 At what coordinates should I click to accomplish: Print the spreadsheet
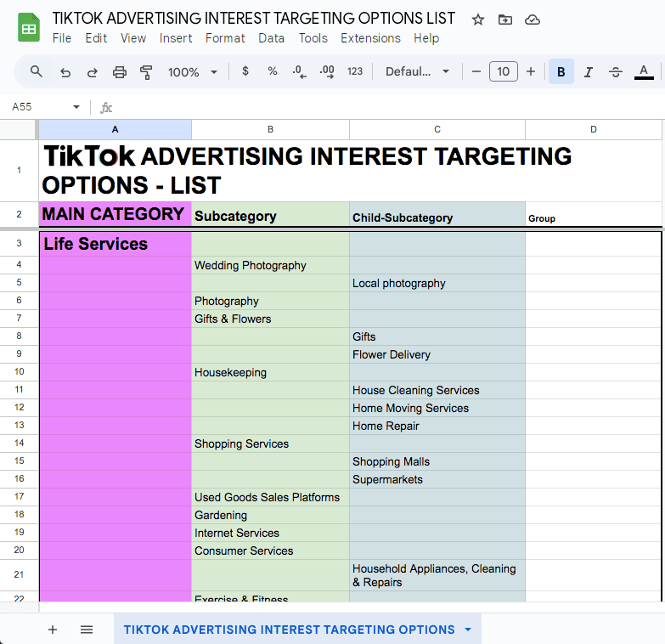[119, 72]
